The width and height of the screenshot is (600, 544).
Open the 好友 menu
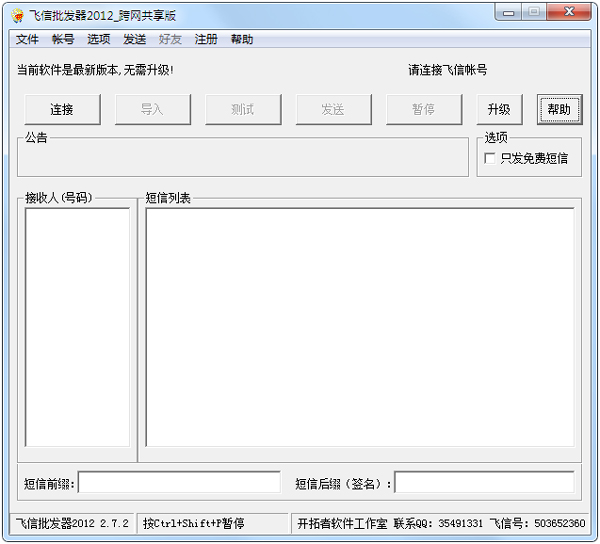tap(170, 39)
